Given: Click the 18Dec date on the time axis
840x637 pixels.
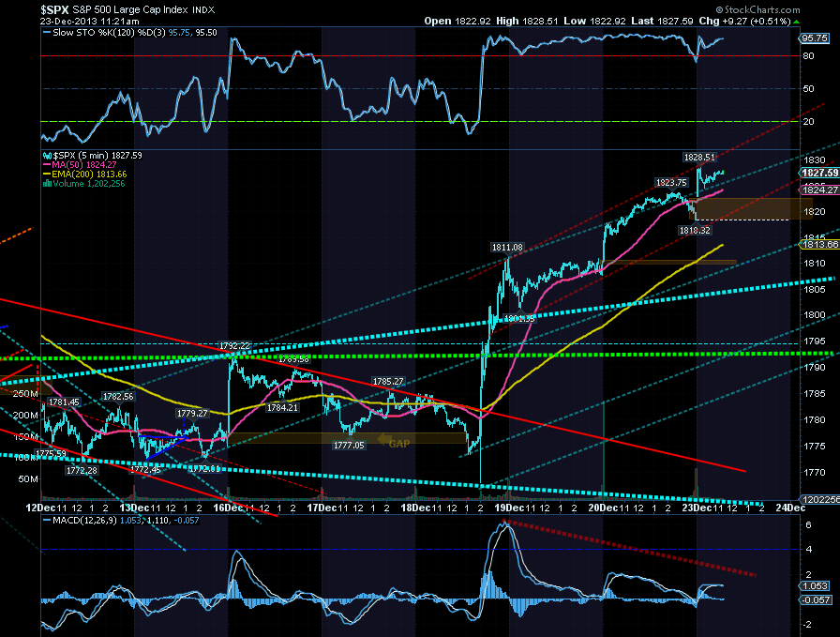Looking at the screenshot, I should (x=415, y=508).
